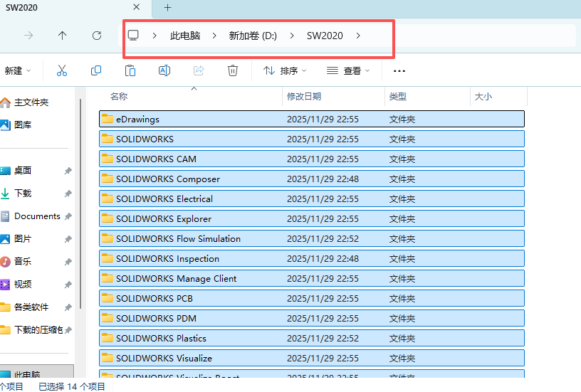Select SOLIDWORKS Plastics folder
Image resolution: width=581 pixels, height=392 pixels.
point(312,339)
